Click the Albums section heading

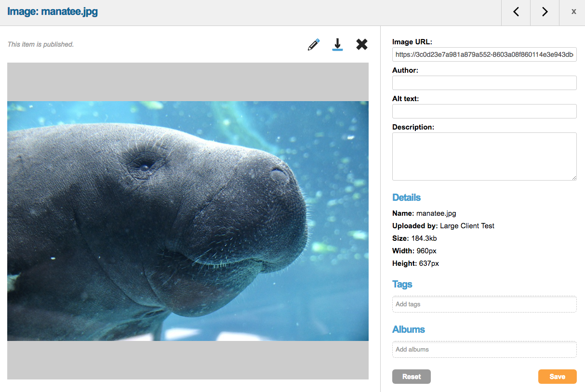pos(409,329)
